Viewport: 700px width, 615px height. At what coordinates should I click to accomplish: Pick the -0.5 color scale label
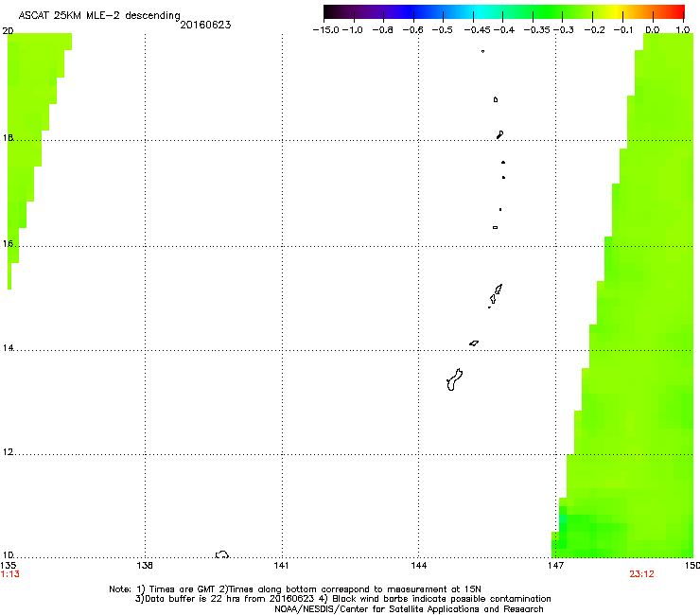coord(443,30)
